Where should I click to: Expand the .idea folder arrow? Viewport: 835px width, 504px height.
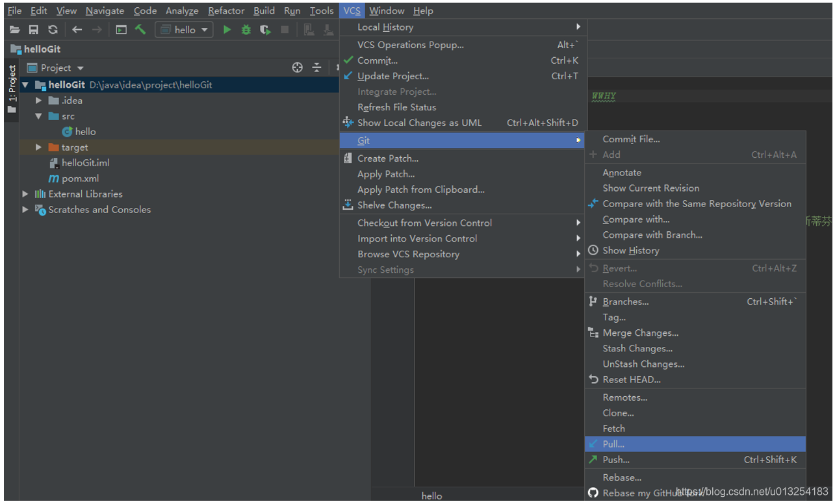pyautogui.click(x=39, y=101)
